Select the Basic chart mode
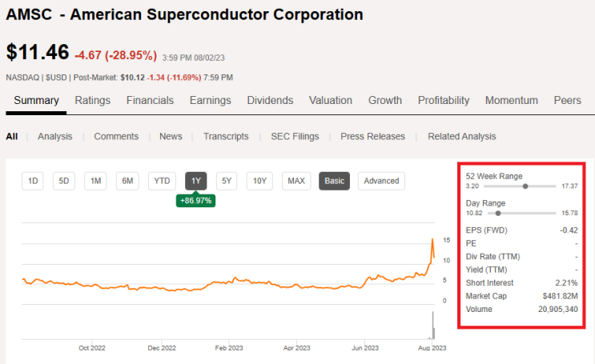 (334, 181)
